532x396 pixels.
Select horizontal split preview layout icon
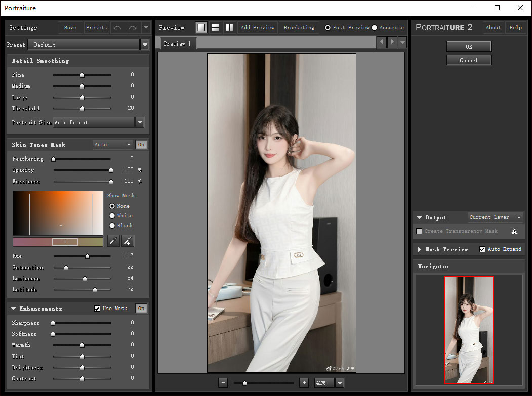[215, 28]
